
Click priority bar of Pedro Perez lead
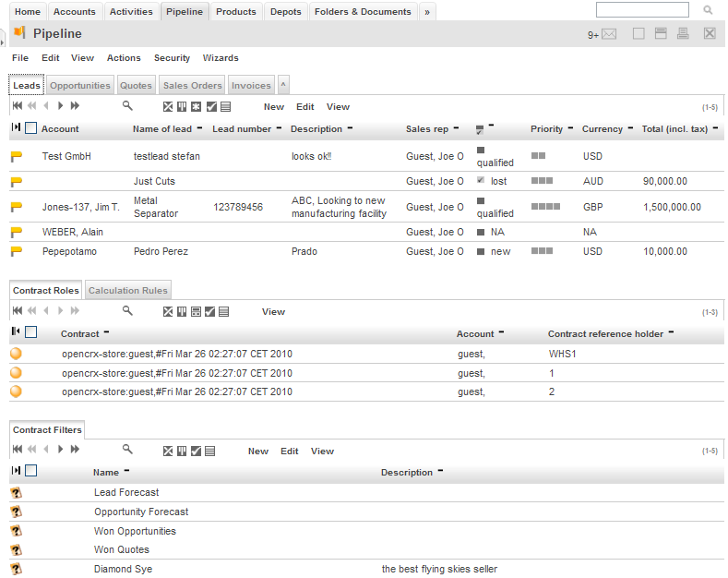pyautogui.click(x=542, y=251)
